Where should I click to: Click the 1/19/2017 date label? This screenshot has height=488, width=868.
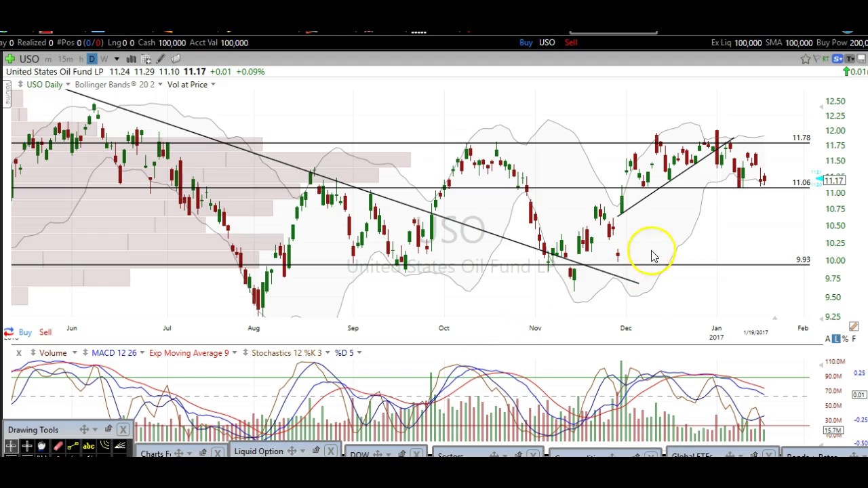click(x=755, y=332)
